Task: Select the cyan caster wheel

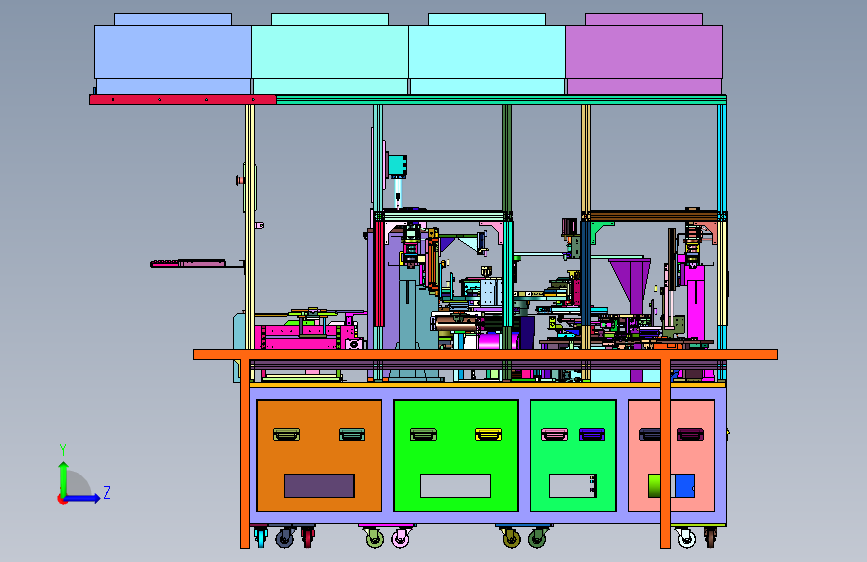Action: (260, 537)
